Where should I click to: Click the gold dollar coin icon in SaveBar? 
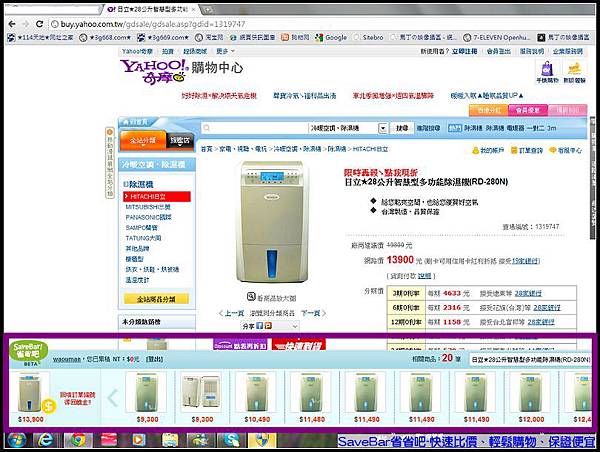point(49,406)
